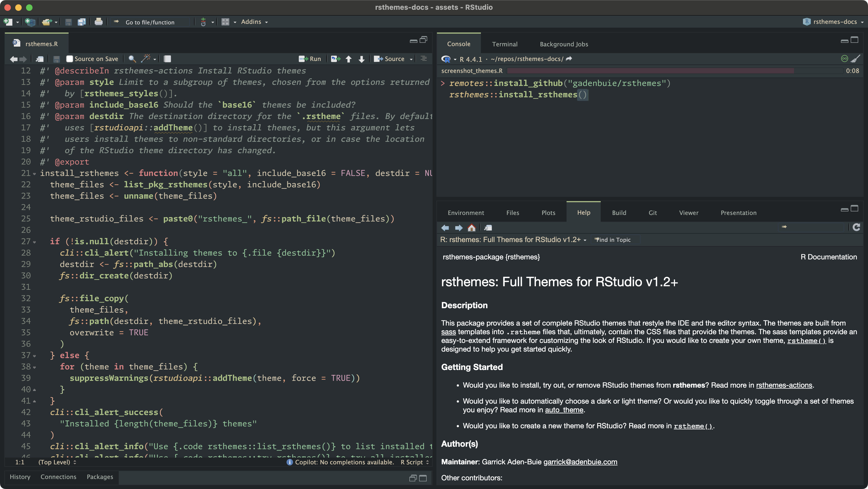The height and width of the screenshot is (489, 868).
Task: Open the Git tab
Action: [652, 213]
